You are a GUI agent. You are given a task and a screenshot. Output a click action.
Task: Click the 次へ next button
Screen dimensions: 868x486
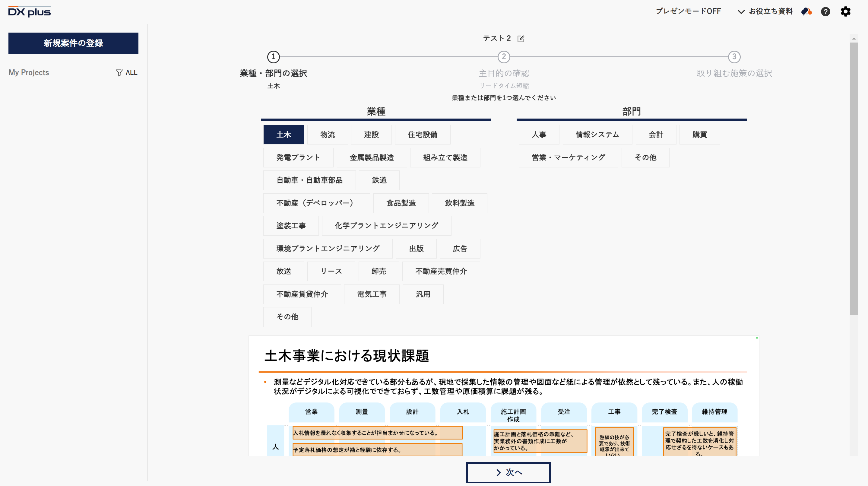tap(508, 472)
